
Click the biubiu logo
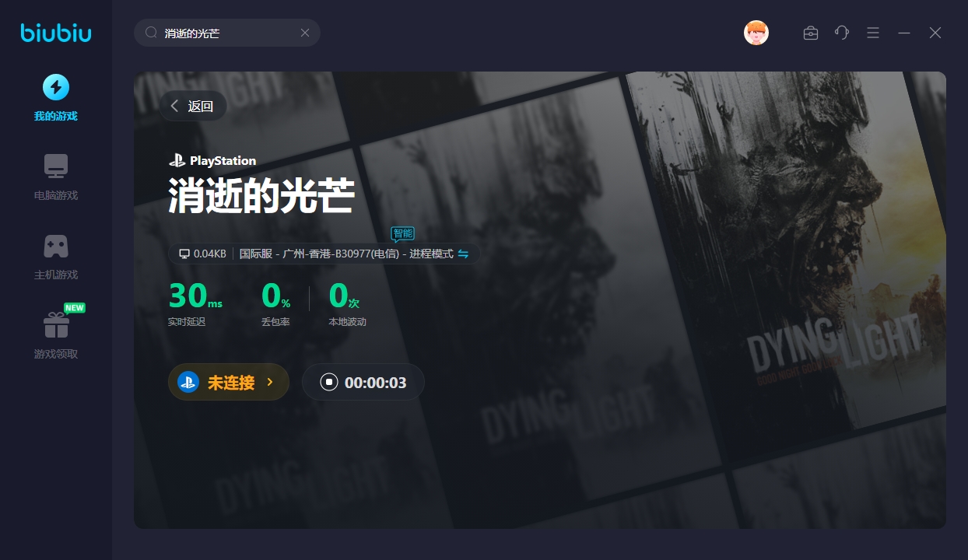(56, 33)
